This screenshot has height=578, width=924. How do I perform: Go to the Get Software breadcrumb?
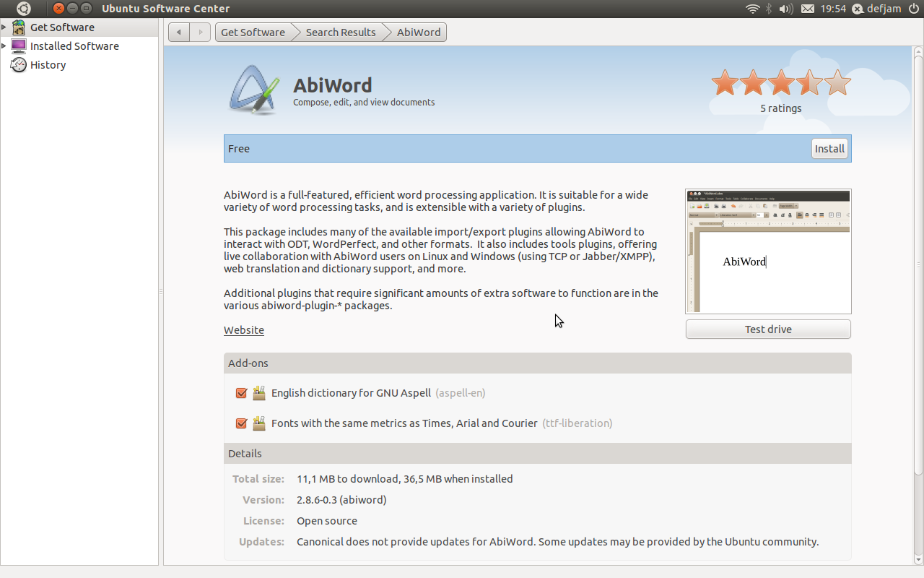click(253, 33)
